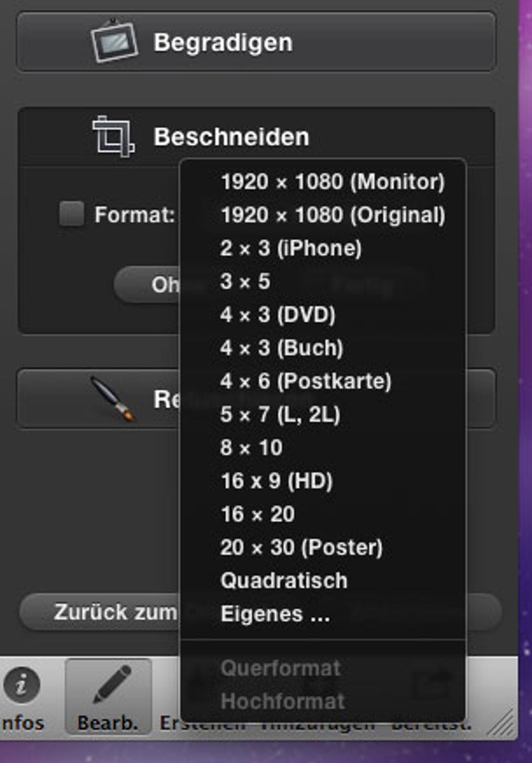Choose 8 × 10 crop ratio
The height and width of the screenshot is (763, 532).
point(251,448)
